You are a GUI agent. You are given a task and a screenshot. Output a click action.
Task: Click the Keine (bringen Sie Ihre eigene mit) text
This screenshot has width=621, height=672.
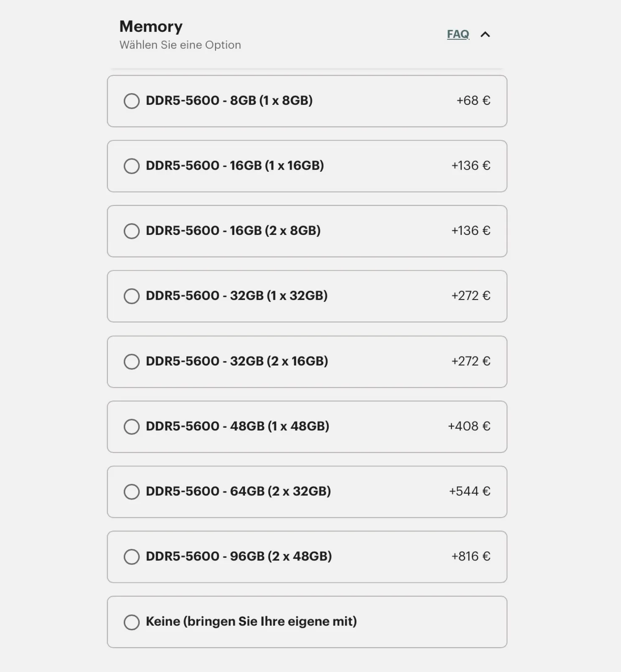[251, 621]
